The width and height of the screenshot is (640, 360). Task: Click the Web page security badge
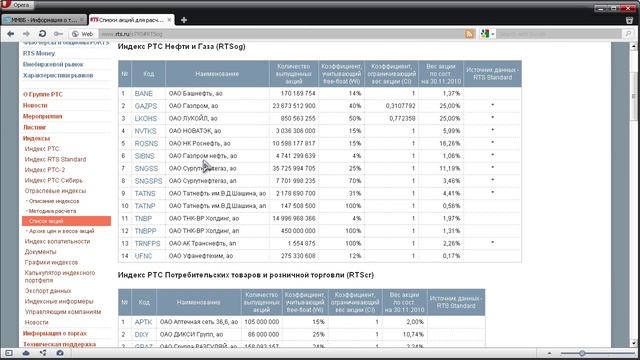click(83, 34)
